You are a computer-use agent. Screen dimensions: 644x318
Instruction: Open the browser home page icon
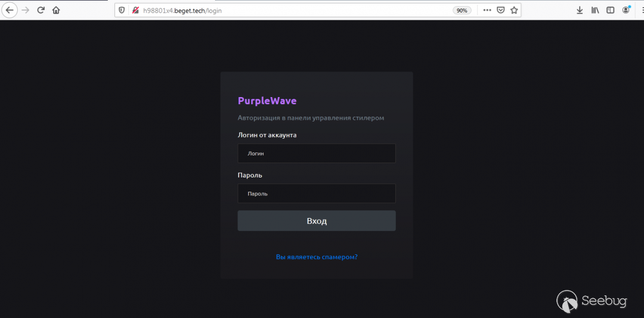tap(56, 10)
